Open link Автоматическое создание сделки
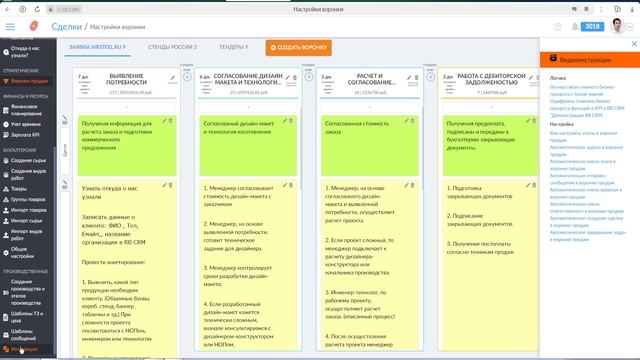 tap(585, 222)
